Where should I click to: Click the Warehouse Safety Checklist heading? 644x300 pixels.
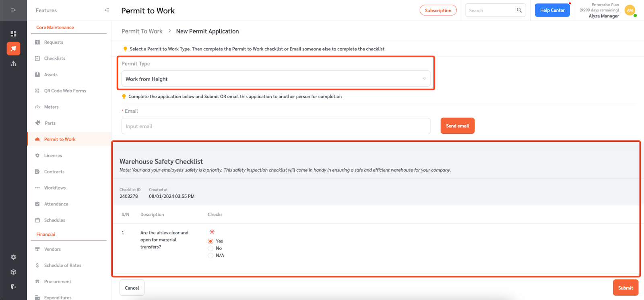point(161,161)
